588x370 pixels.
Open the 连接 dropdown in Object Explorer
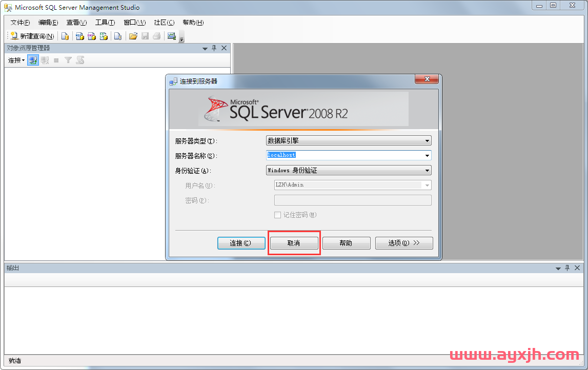tap(16, 60)
